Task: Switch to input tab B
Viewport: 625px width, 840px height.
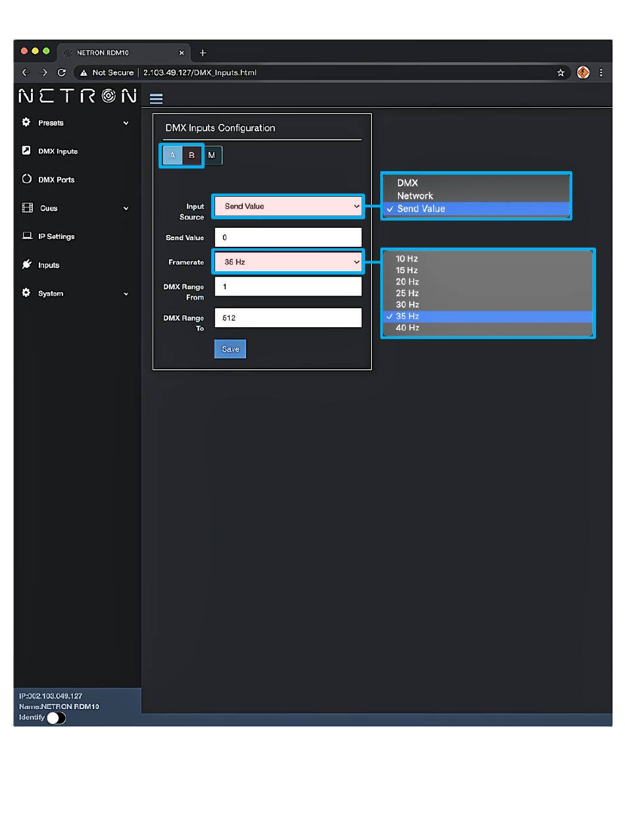Action: pos(191,155)
